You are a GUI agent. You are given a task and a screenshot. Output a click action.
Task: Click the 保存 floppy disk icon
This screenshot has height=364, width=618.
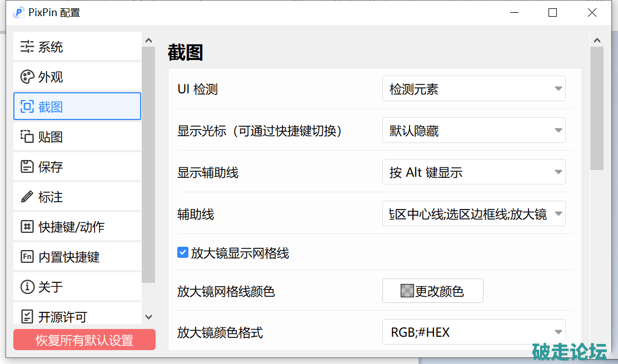point(27,167)
